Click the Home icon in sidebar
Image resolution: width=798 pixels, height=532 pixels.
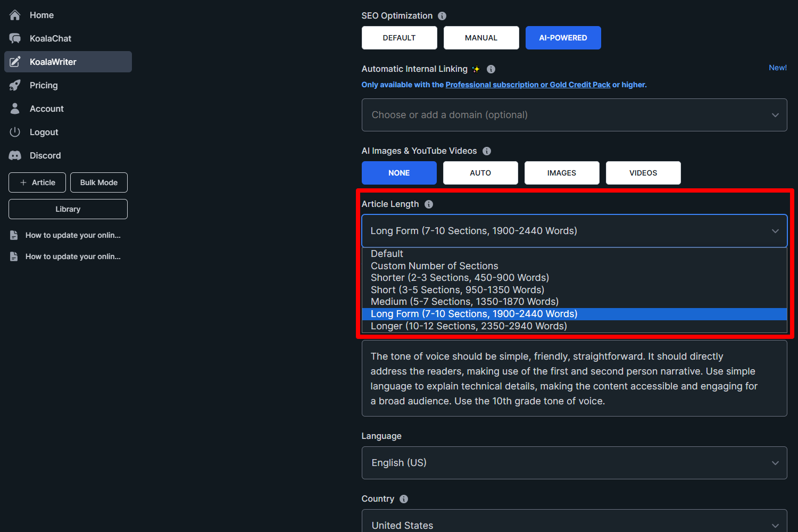[x=15, y=15]
